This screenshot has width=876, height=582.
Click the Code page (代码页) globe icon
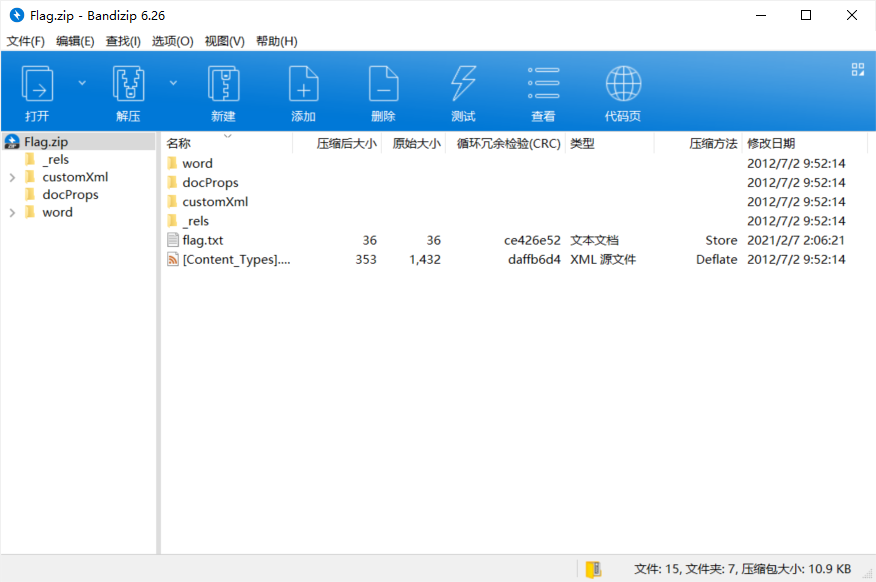pos(623,85)
